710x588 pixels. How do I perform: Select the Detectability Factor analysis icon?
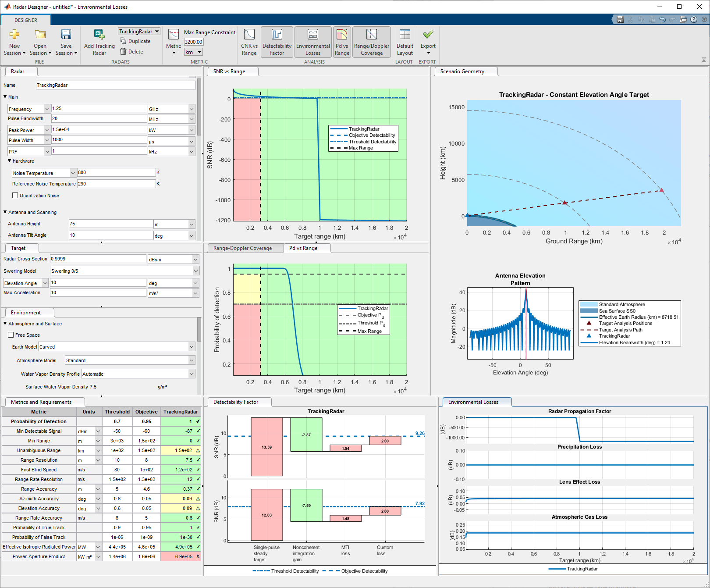(277, 42)
